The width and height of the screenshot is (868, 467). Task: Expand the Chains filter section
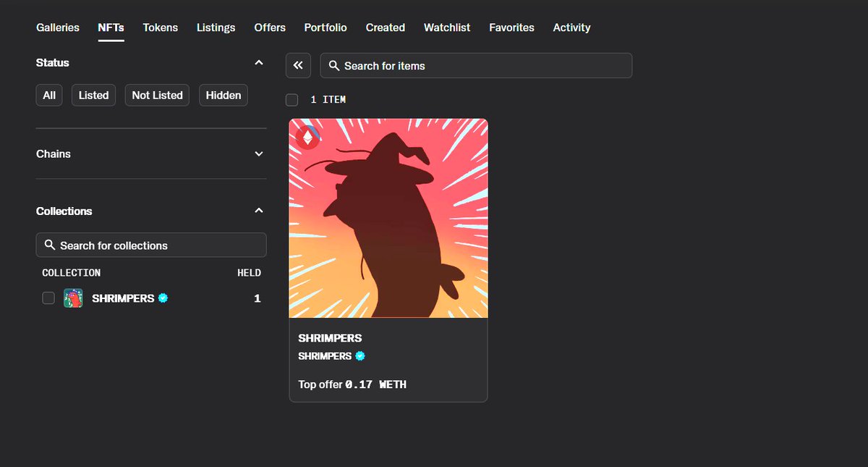tap(259, 153)
